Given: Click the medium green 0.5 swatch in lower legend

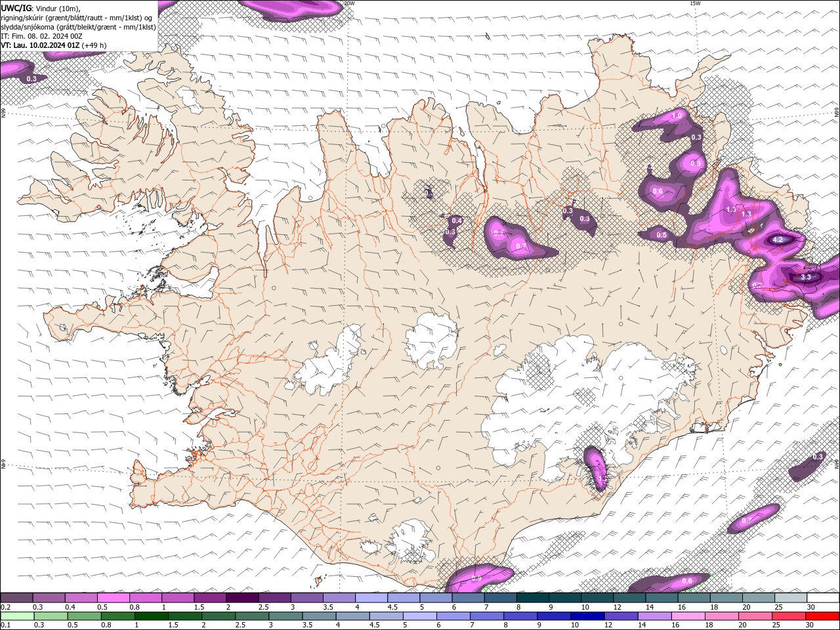Looking at the screenshot, I should pos(84,616).
